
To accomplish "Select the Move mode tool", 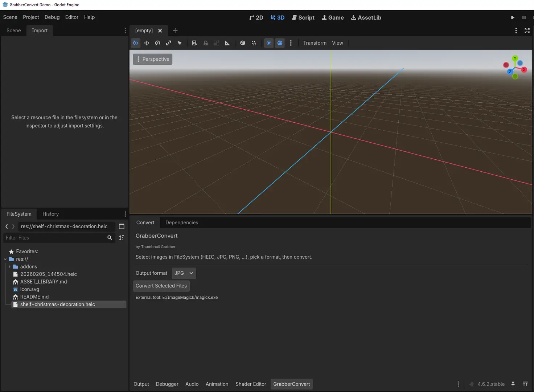I will tap(147, 43).
